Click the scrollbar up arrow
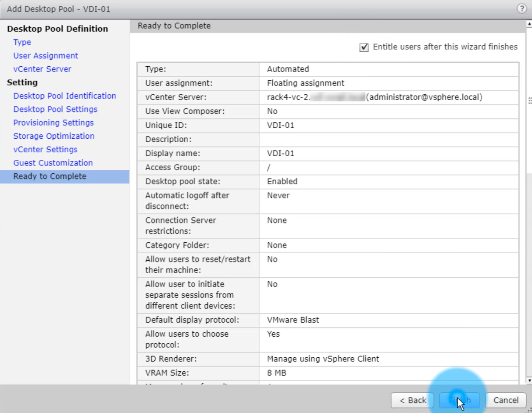 point(529,24)
